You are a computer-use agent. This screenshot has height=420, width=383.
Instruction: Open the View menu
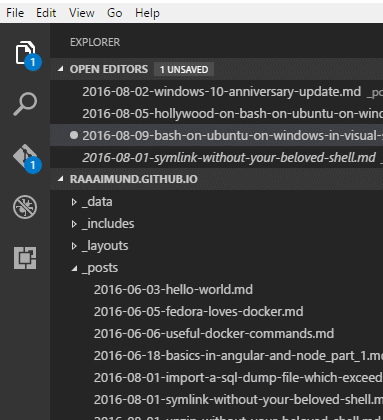coord(82,13)
